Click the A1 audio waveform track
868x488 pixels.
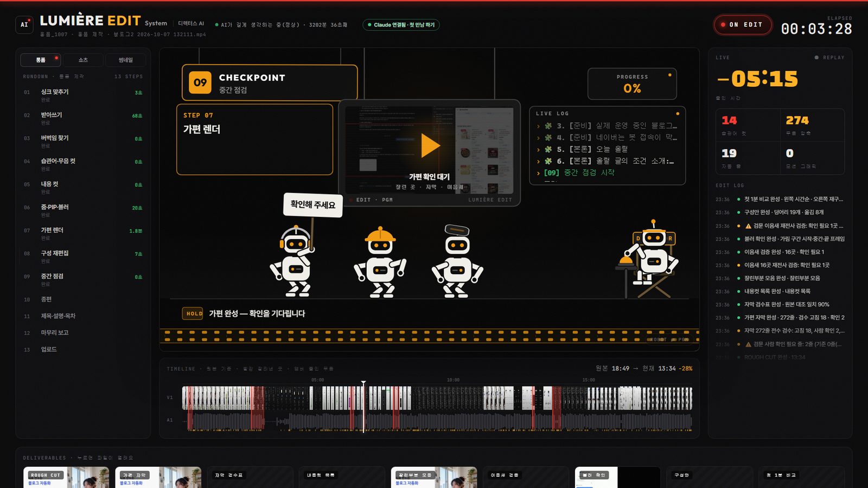[x=437, y=421]
